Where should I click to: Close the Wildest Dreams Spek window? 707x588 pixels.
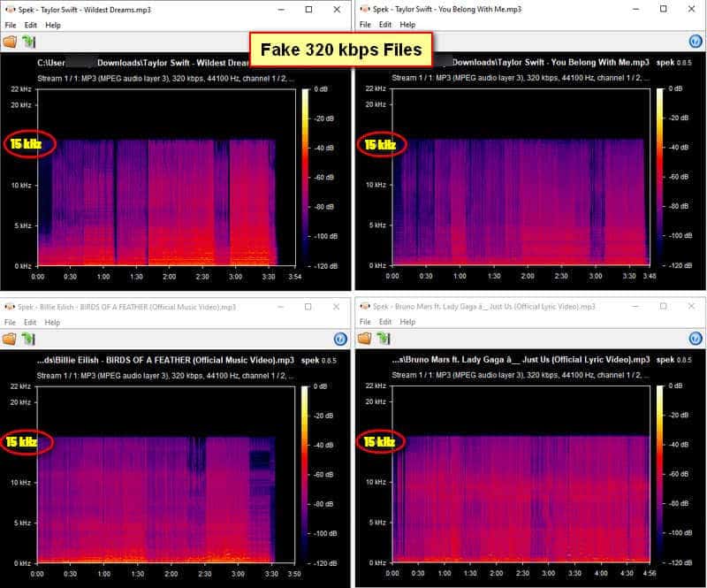(337, 10)
